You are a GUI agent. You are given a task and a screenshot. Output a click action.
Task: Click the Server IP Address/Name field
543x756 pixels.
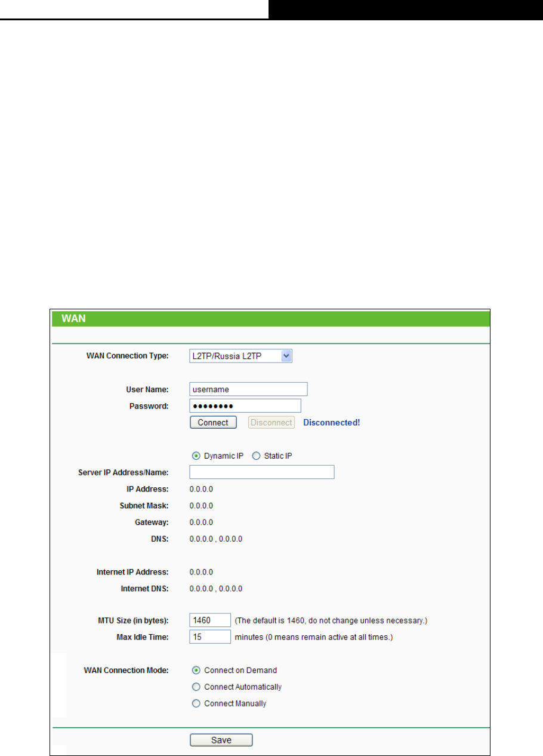(x=262, y=472)
